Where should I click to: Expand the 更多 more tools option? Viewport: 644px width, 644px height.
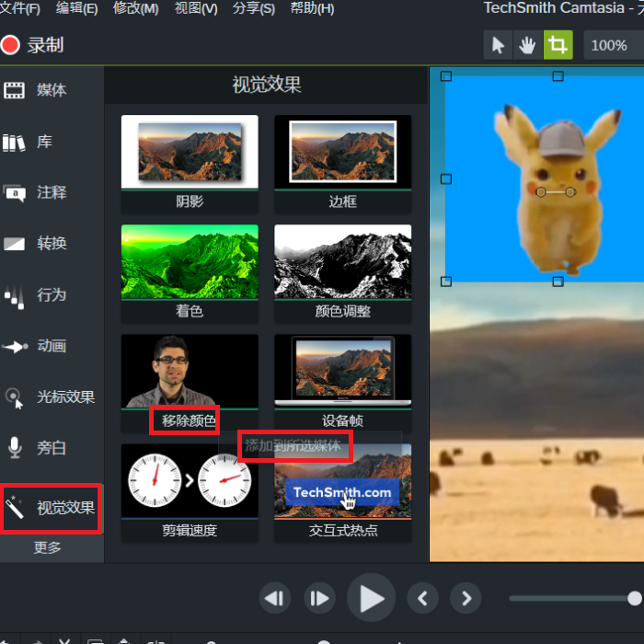[47, 547]
